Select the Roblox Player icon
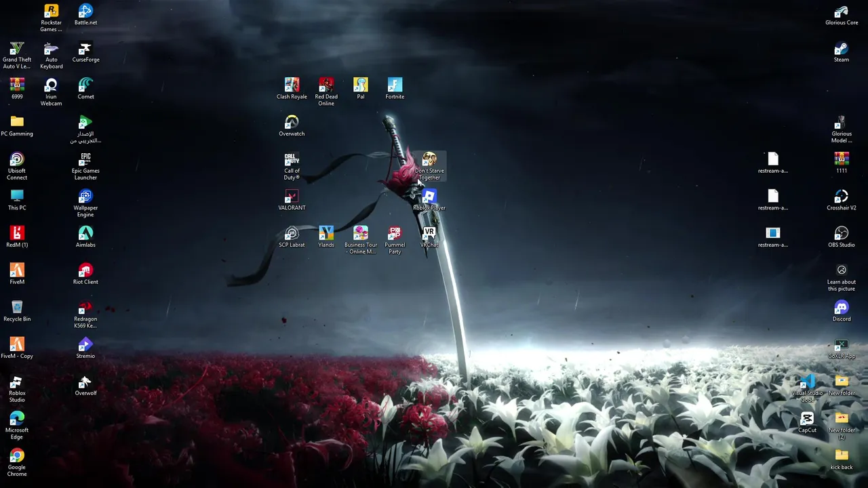The image size is (868, 488). [x=429, y=199]
